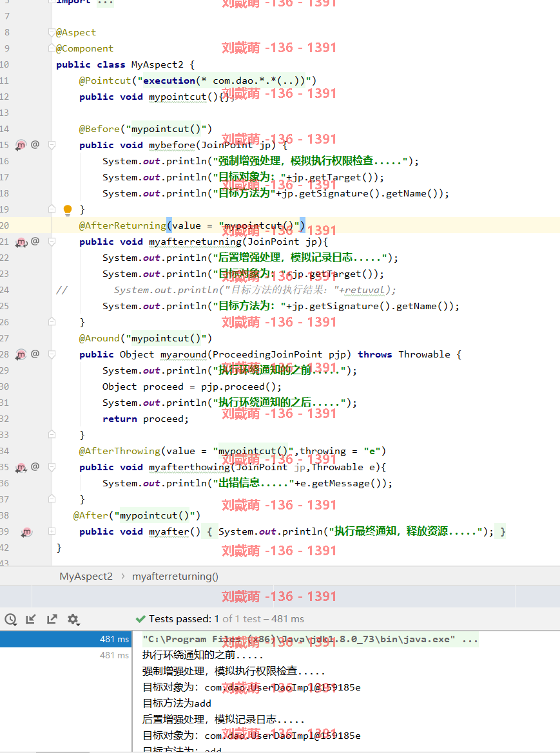
Task: Collapse the @Component fold marker on line 9
Action: pyautogui.click(x=52, y=48)
